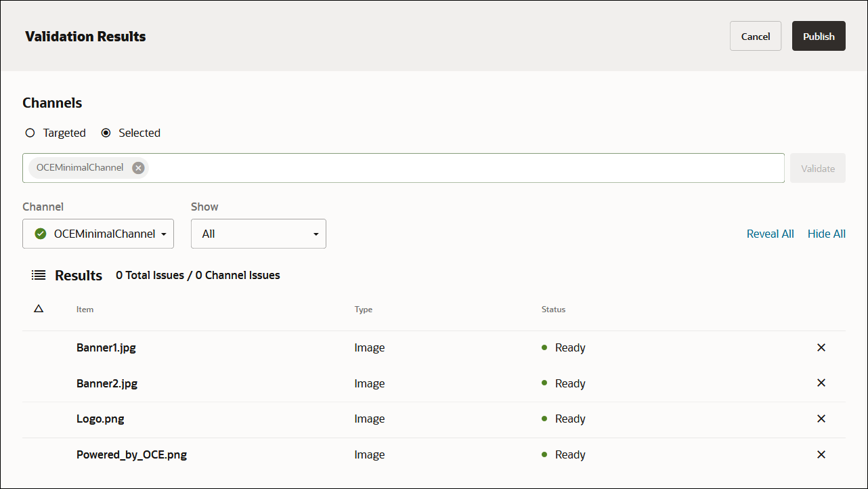868x489 pixels.
Task: Click the Item column header
Action: (x=85, y=310)
